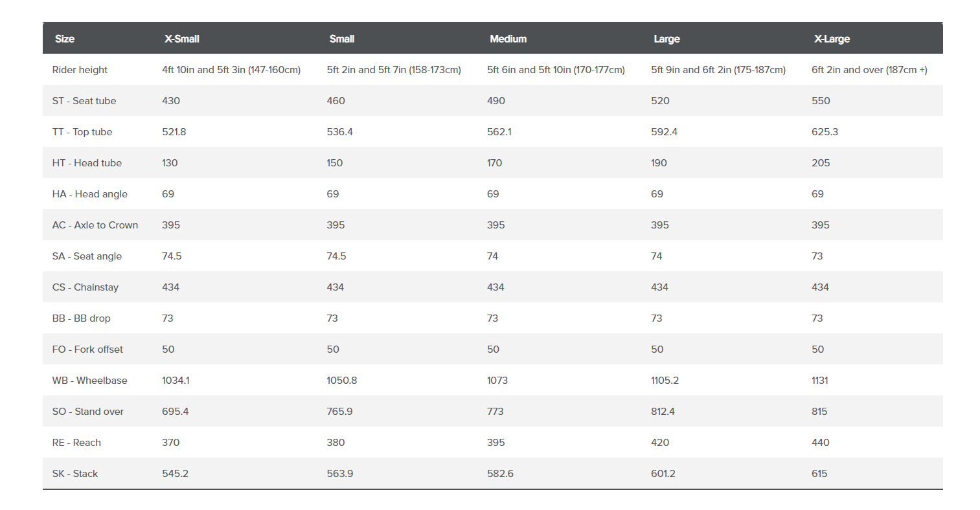This screenshot has width=980, height=510.
Task: Click the Small column header
Action: click(341, 39)
